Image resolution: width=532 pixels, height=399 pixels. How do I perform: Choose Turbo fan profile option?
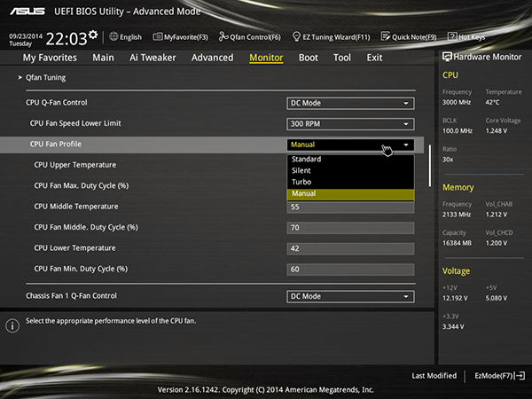[350, 182]
